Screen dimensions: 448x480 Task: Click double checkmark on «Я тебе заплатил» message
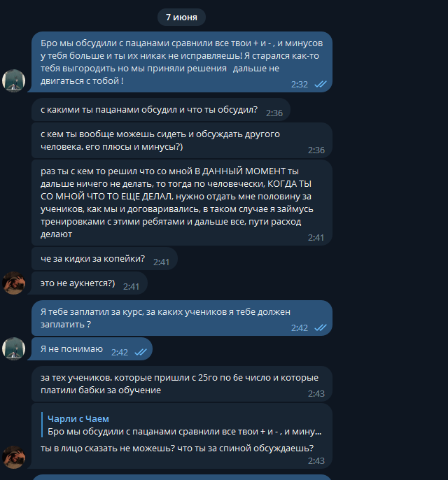point(321,327)
